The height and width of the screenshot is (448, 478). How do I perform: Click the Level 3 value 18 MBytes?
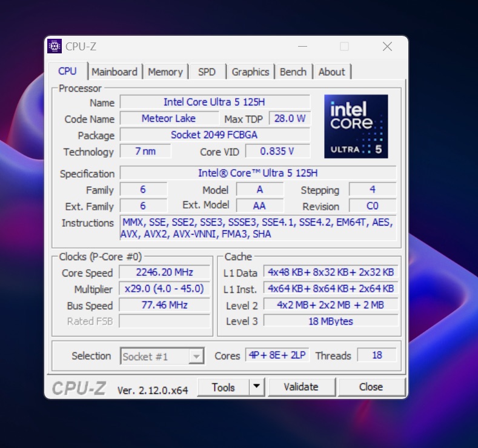coord(331,321)
